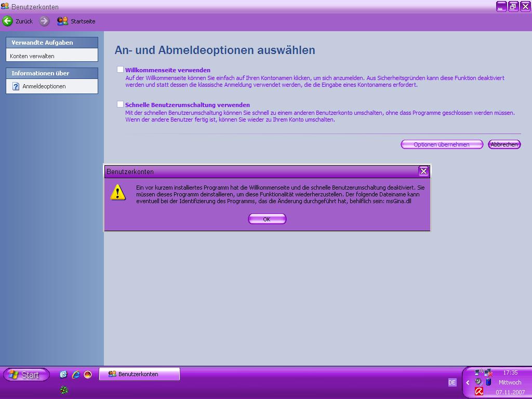Open Avira antivirus red umbrella icon

click(x=478, y=391)
